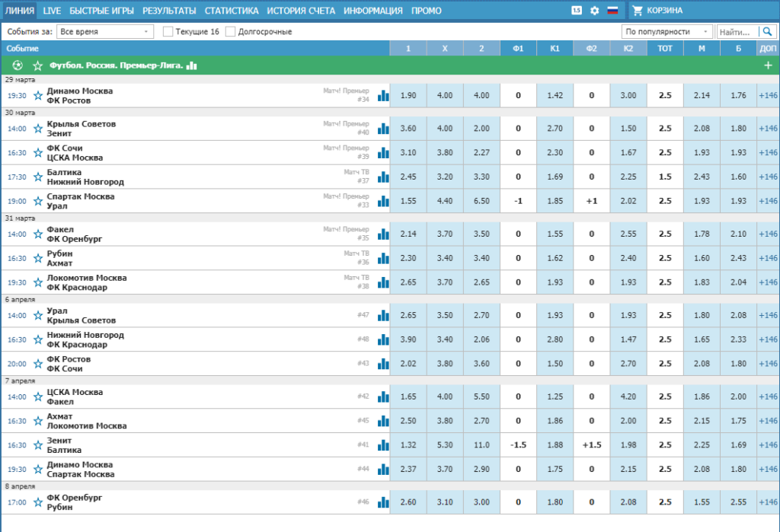This screenshot has height=532, width=780.
Task: Open league statistics chart next to Премьер-Лига
Action: click(x=191, y=65)
